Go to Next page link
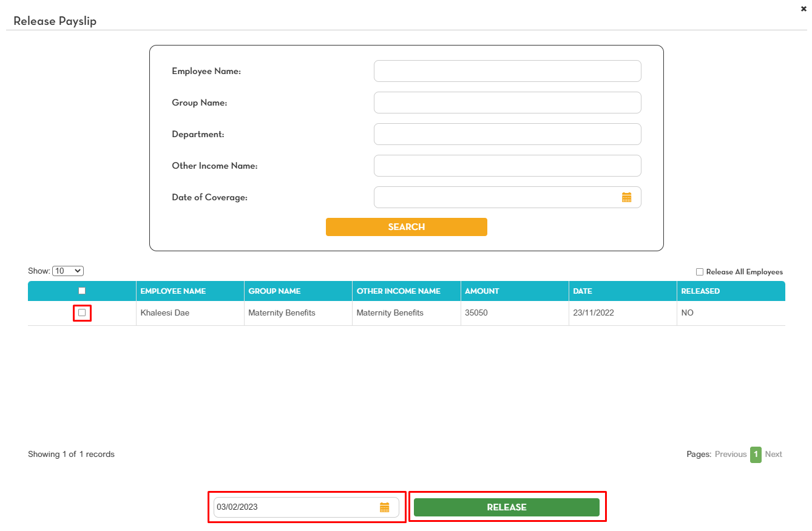812x531 pixels. coord(773,454)
